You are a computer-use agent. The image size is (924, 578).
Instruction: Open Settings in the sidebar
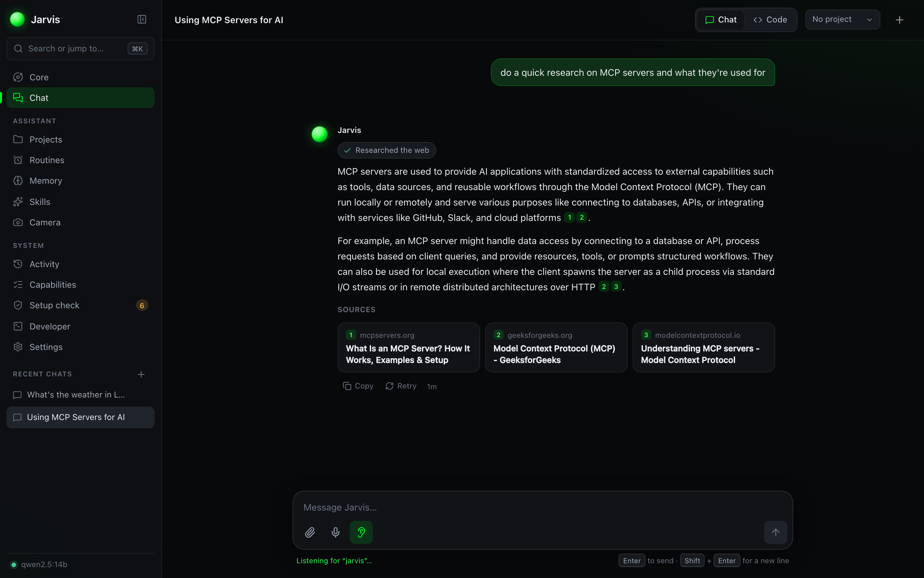(81, 347)
